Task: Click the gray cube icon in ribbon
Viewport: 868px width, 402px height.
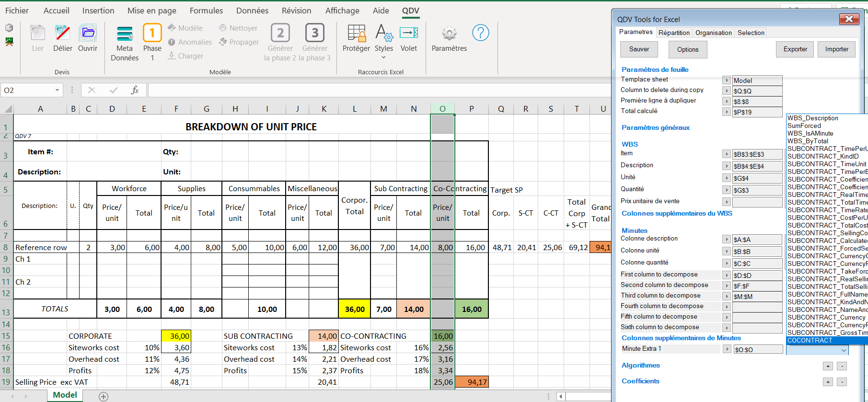Action: [x=9, y=28]
